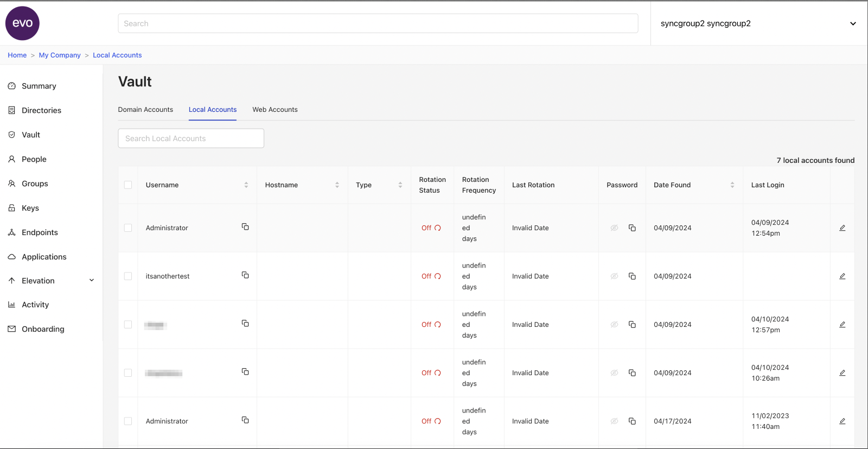Go to the Home breadcrumb
Viewport: 868px width, 449px height.
pos(17,55)
